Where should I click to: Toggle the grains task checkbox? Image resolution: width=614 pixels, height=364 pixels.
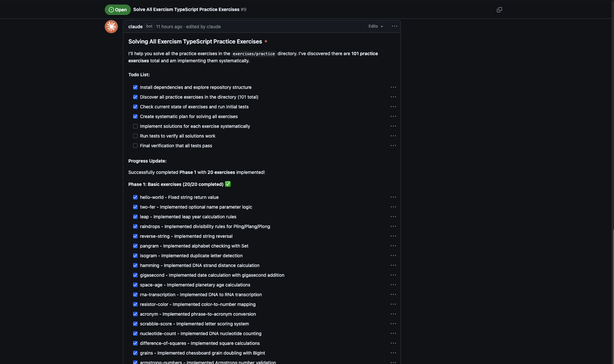[135, 353]
